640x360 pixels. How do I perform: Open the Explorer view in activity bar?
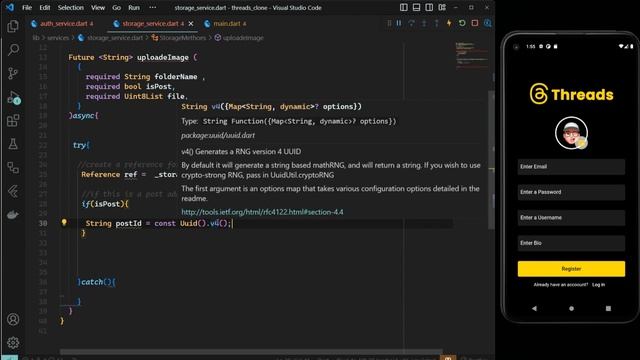13,27
